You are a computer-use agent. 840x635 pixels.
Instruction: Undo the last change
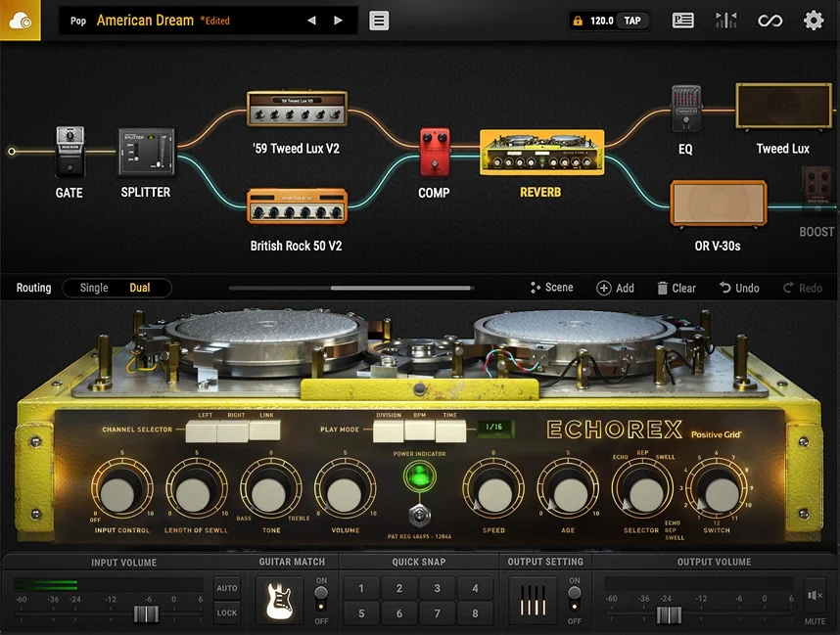pos(739,288)
